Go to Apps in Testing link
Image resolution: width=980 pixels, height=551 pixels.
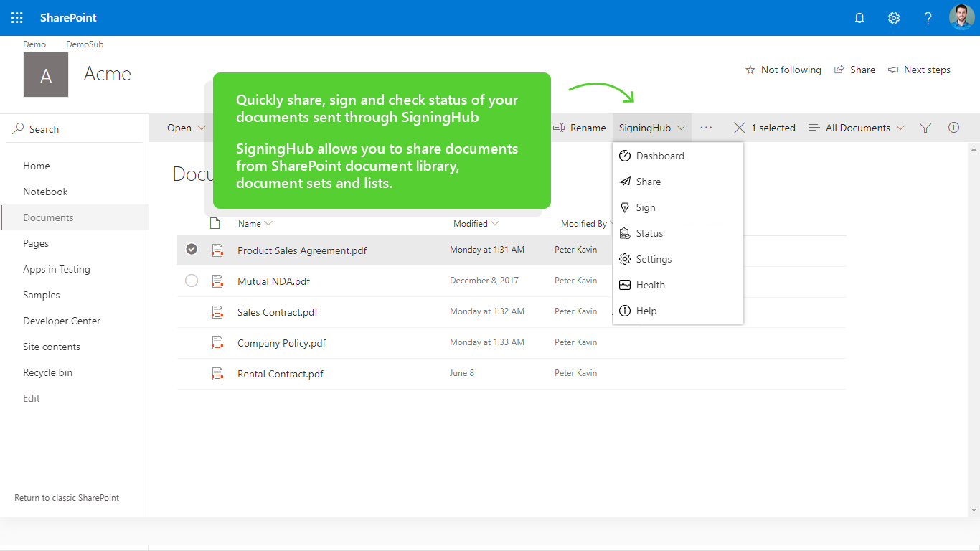(57, 269)
